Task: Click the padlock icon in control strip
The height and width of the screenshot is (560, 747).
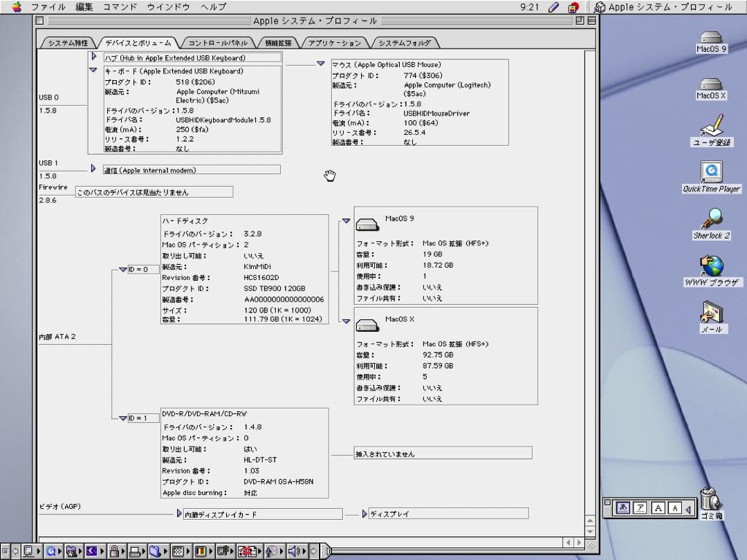Action: point(115,551)
